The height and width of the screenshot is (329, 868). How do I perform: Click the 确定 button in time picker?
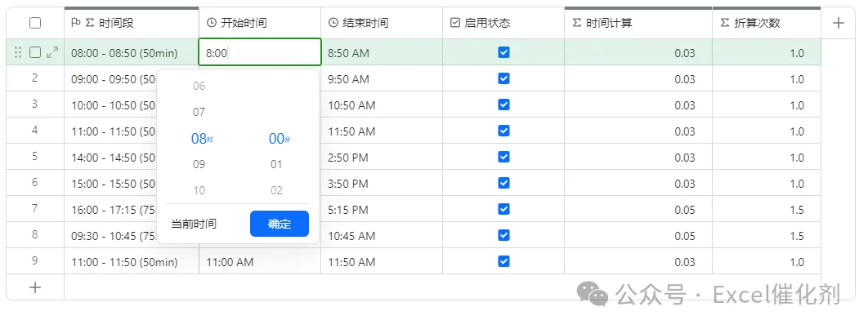[x=280, y=224]
